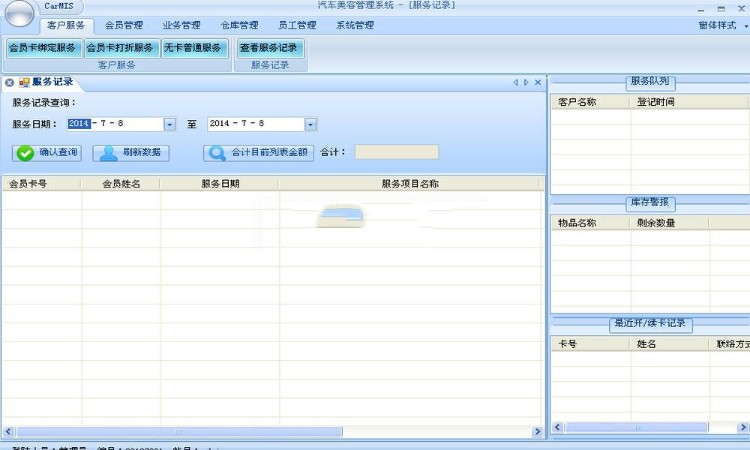Image resolution: width=750 pixels, height=450 pixels.
Task: Click the right panel scrollbar right arrow
Action: (743, 427)
